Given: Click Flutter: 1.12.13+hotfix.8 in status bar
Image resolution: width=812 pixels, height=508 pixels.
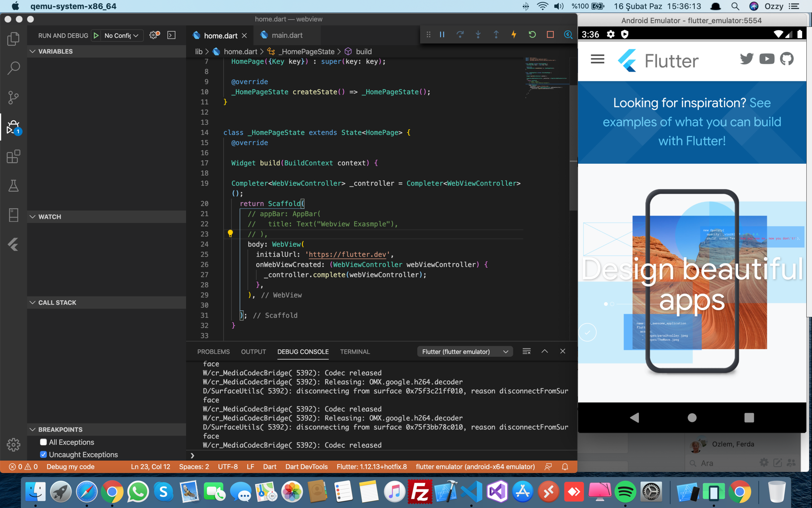Looking at the screenshot, I should point(372,467).
